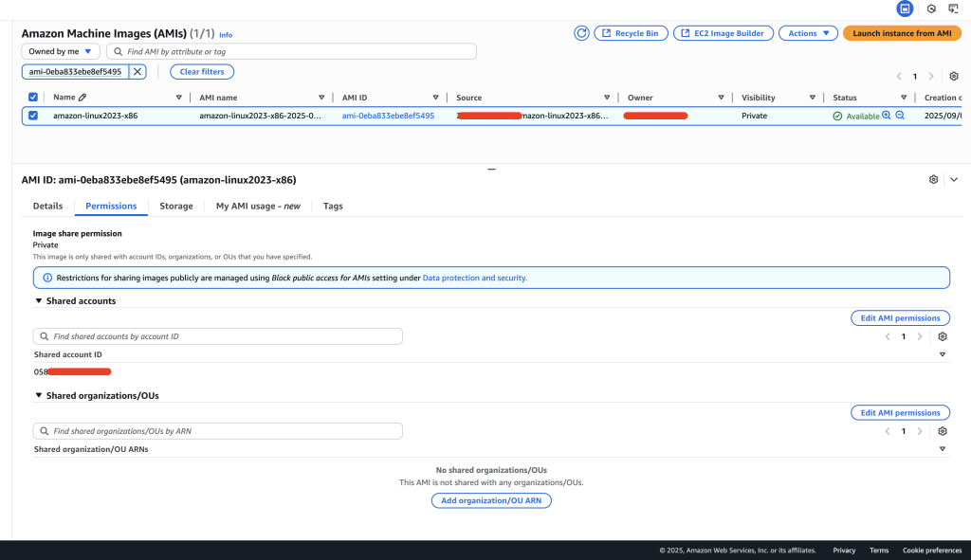Edit AMI permissions in Shared accounts section
971x560 pixels.
(901, 318)
